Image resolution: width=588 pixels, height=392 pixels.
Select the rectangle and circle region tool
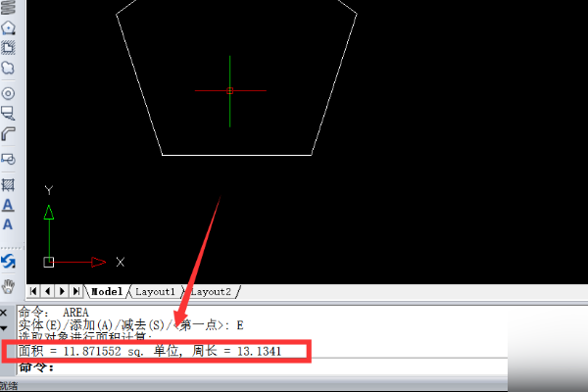click(8, 159)
